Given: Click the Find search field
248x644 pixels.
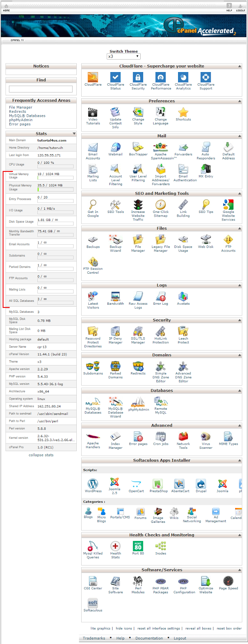Looking at the screenshot, I should [x=41, y=89].
